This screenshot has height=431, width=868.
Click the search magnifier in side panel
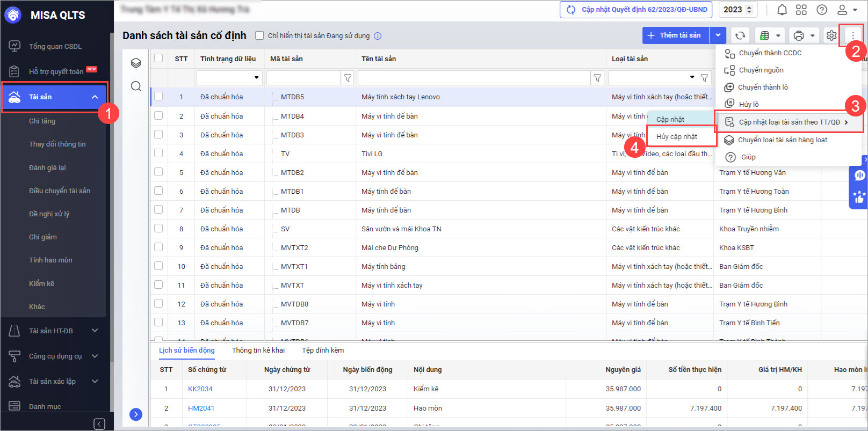pos(136,86)
